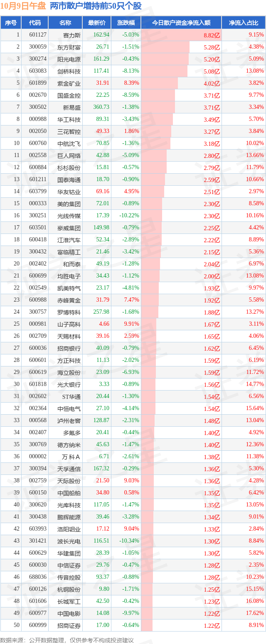Screen dimensions: 266x644
Task: Click 中信证券 ratio 2.35%
Action: click(256, 565)
